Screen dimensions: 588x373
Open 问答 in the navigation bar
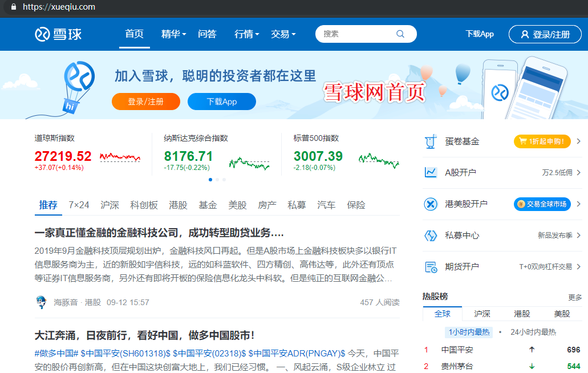tap(208, 34)
